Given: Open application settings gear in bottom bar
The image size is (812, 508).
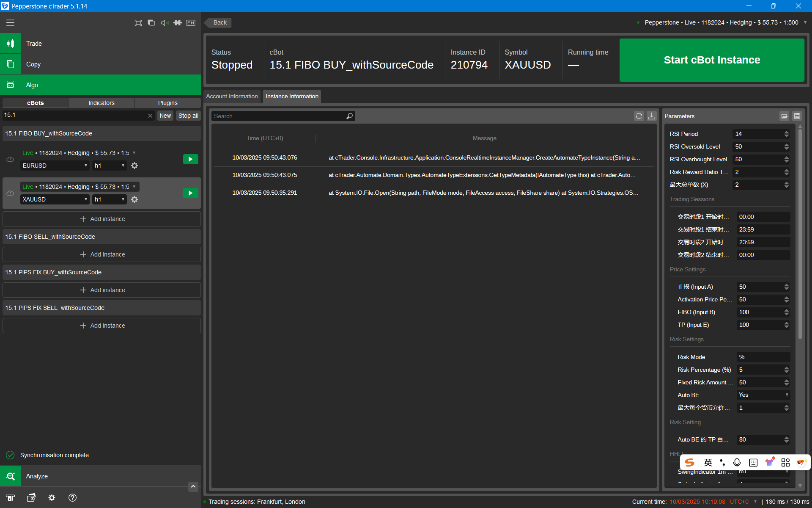Looking at the screenshot, I should click(x=52, y=498).
